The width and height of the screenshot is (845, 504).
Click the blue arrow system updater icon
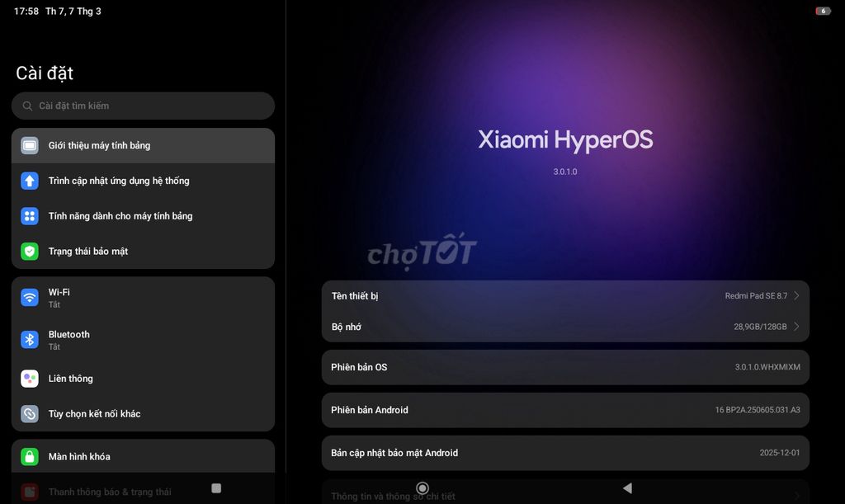[30, 181]
